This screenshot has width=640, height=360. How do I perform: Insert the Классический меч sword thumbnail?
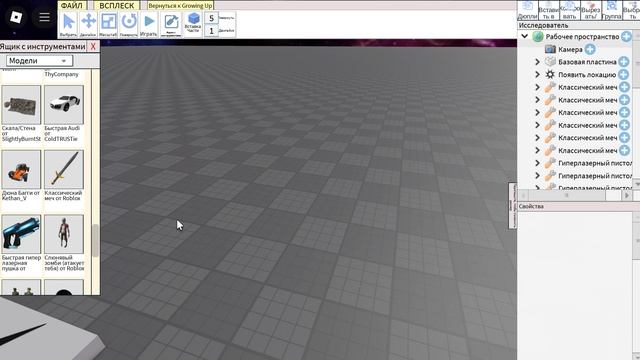click(x=64, y=169)
